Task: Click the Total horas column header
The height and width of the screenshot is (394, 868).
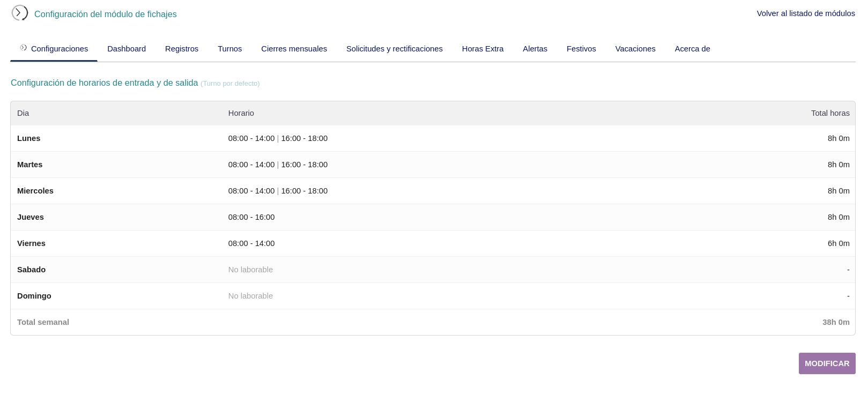Action: pos(830,113)
